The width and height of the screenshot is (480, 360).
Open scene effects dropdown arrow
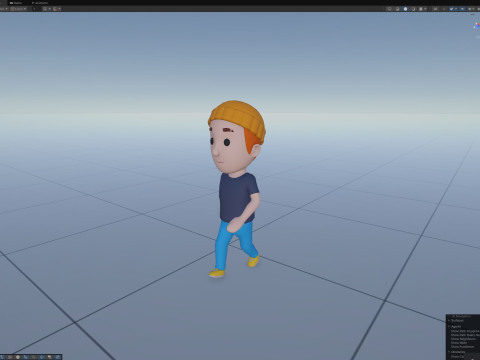(x=456, y=9)
